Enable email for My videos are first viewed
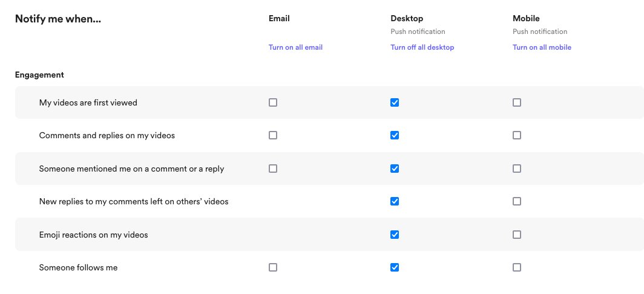The height and width of the screenshot is (294, 644). (x=273, y=102)
